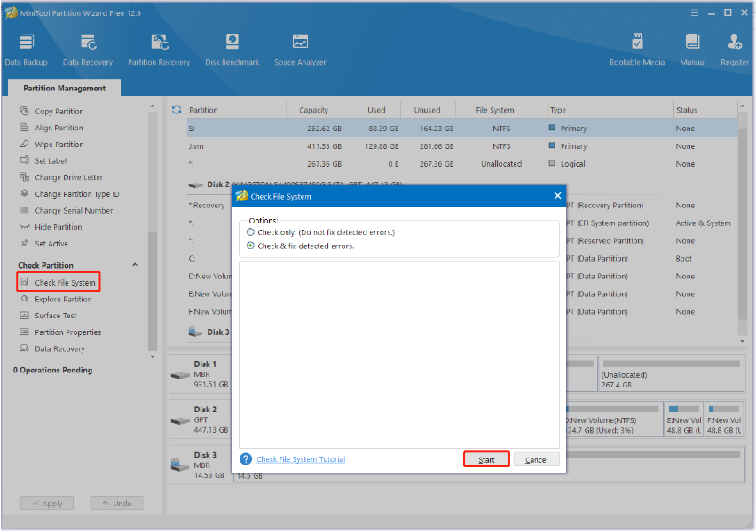Select Disk 3 MBR in disk map
This screenshot has width=756, height=532.
pyautogui.click(x=200, y=465)
